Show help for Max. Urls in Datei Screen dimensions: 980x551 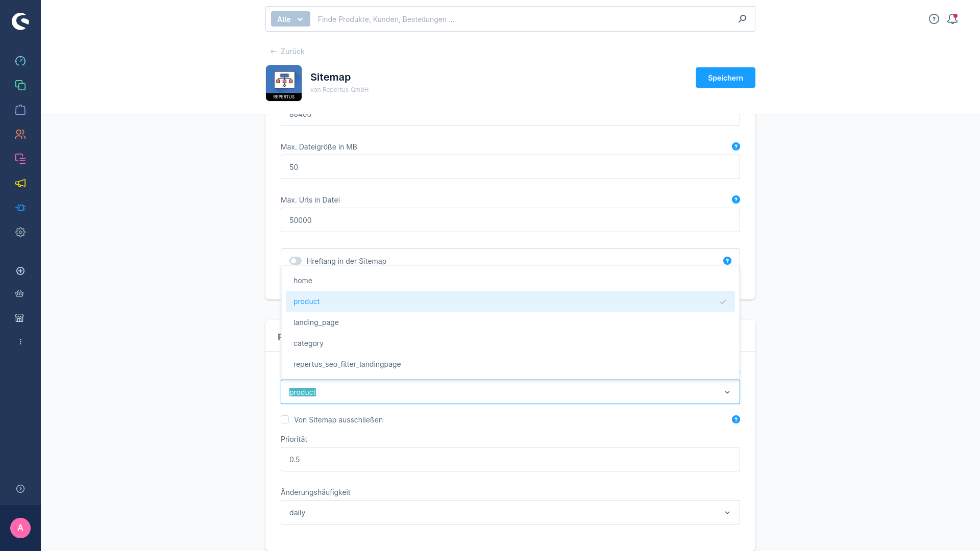736,199
